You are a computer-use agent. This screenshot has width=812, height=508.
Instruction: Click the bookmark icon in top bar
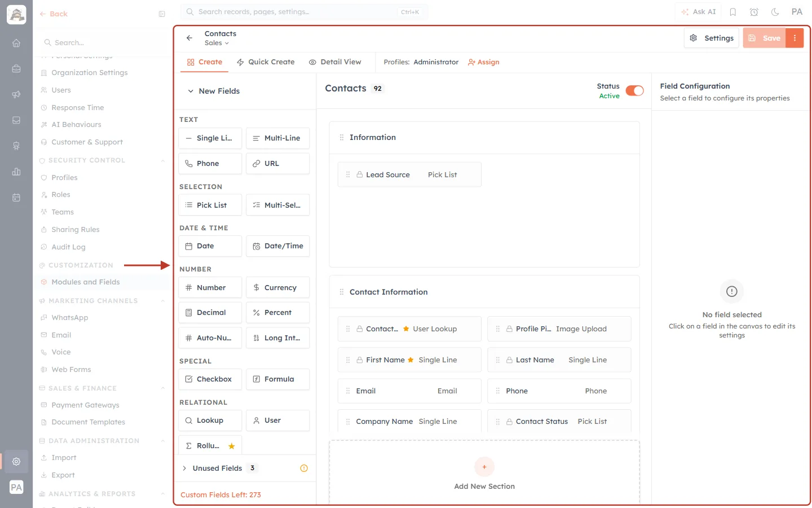pos(733,12)
